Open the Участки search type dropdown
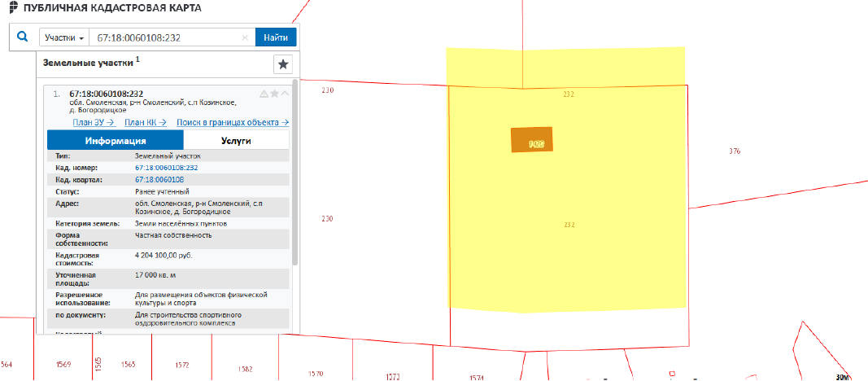The image size is (868, 381). pyautogui.click(x=63, y=37)
